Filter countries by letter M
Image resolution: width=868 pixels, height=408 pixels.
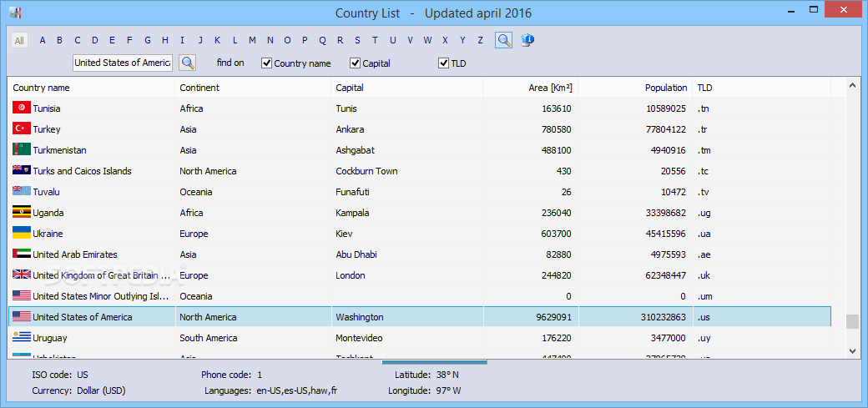[x=252, y=40]
